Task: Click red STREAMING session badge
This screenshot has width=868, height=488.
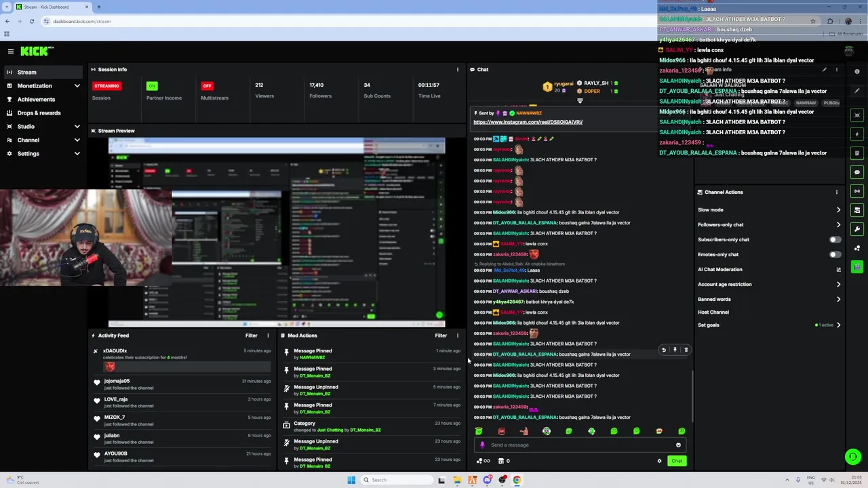Action: click(106, 86)
